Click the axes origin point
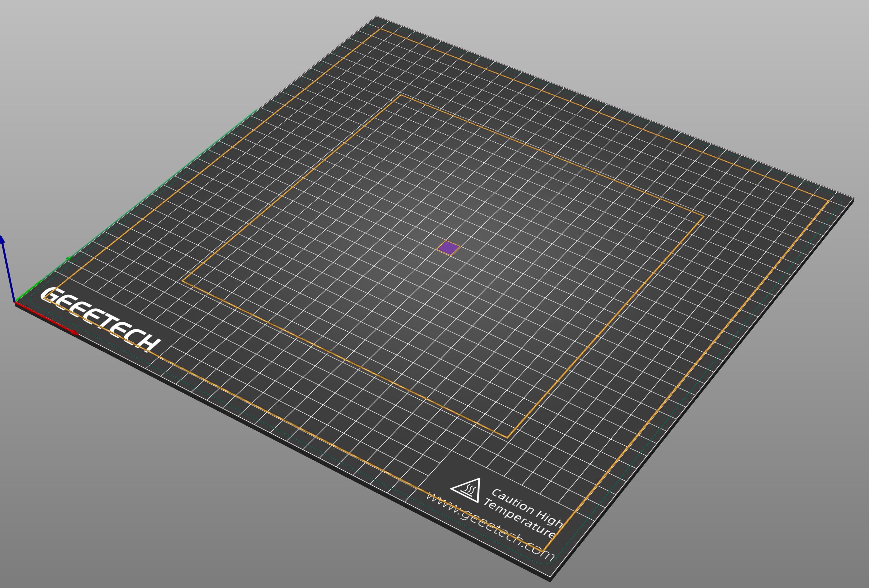 coord(15,302)
